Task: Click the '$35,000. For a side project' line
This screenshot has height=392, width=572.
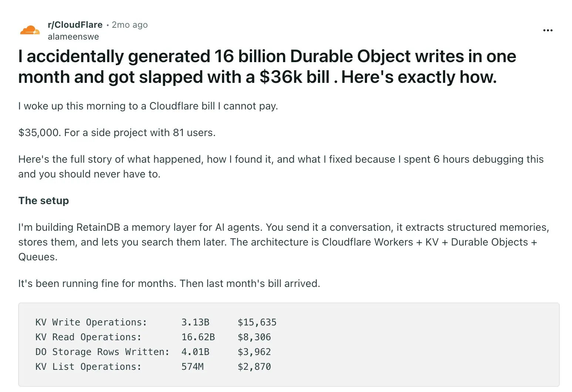Action: pos(117,133)
